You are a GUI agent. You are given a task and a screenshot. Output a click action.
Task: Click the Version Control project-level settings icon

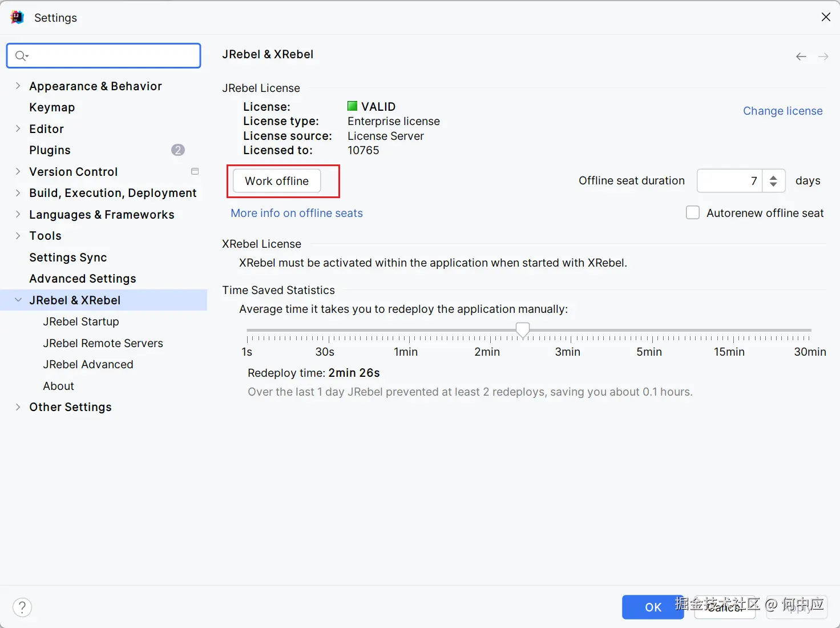(195, 171)
